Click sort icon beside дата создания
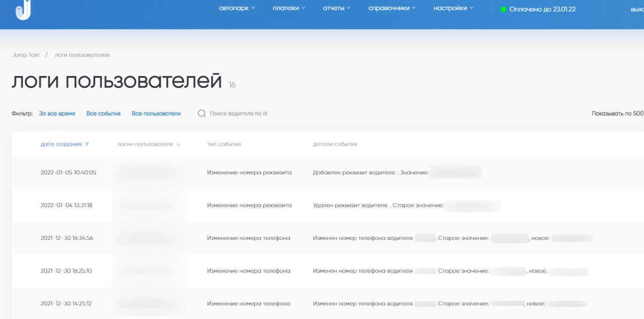 pos(87,144)
